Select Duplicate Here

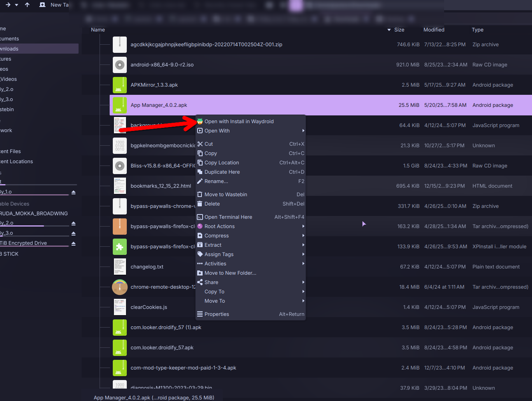pyautogui.click(x=250, y=172)
